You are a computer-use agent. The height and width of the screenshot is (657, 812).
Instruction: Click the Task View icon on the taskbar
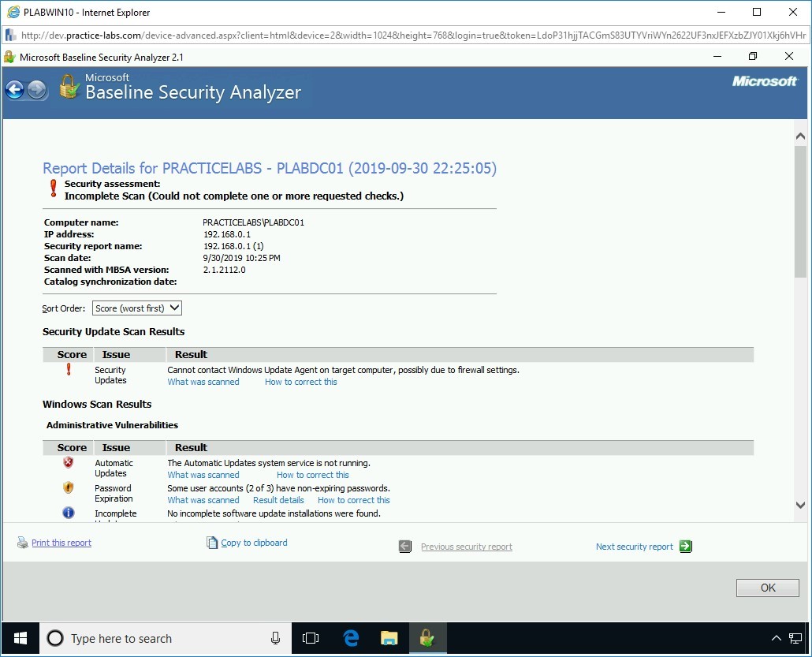[x=311, y=638]
